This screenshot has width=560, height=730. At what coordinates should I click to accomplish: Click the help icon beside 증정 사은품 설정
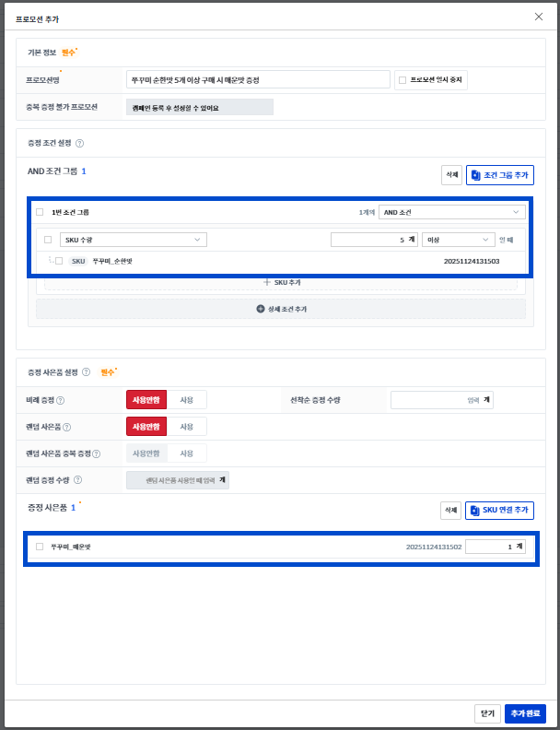(86, 372)
